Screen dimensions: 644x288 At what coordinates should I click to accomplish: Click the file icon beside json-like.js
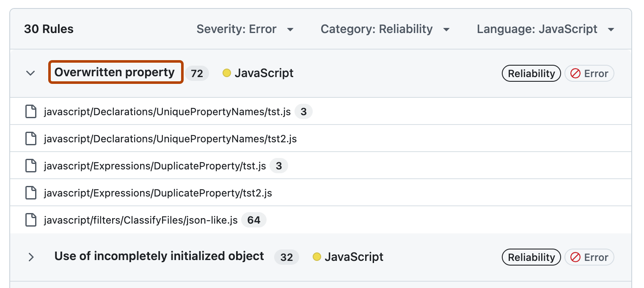coord(31,220)
